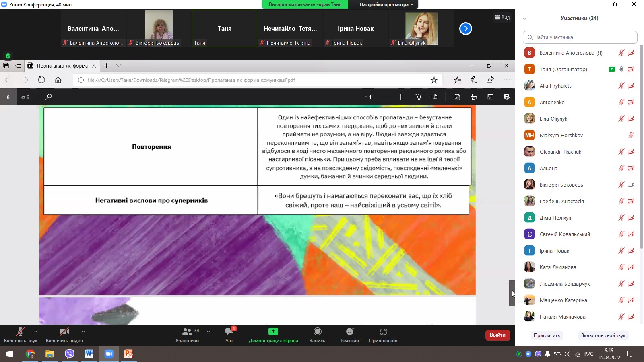Expand audio options arrow beside microphone
The height and width of the screenshot is (362, 644).
[x=36, y=331]
